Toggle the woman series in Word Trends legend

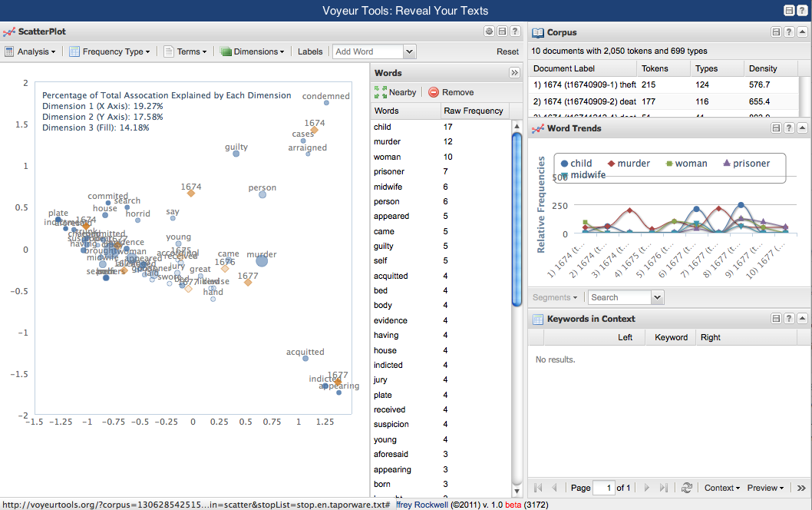click(x=686, y=164)
